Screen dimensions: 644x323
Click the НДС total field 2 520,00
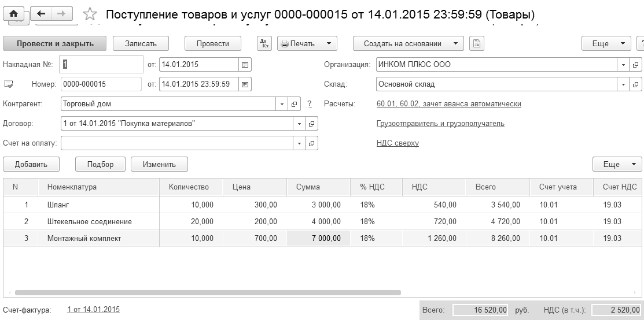click(x=616, y=310)
